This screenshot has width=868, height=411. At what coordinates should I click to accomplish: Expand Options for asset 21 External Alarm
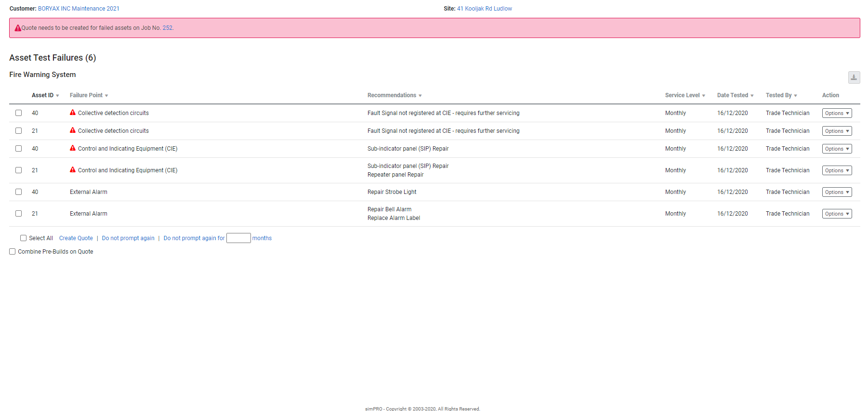[837, 214]
